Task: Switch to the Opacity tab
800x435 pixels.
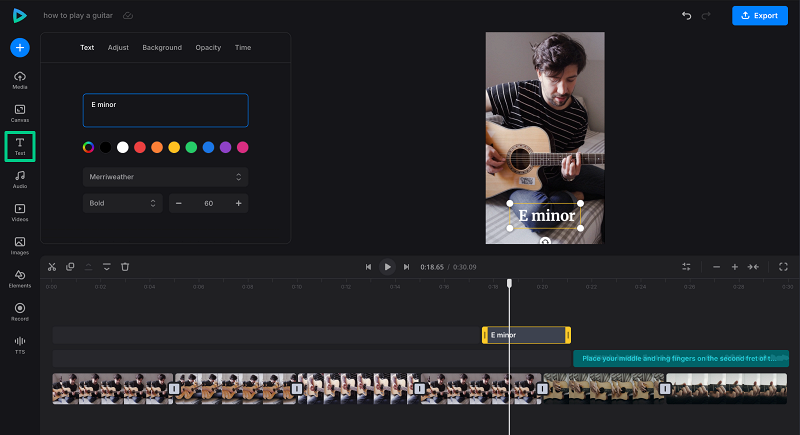Action: coord(208,47)
